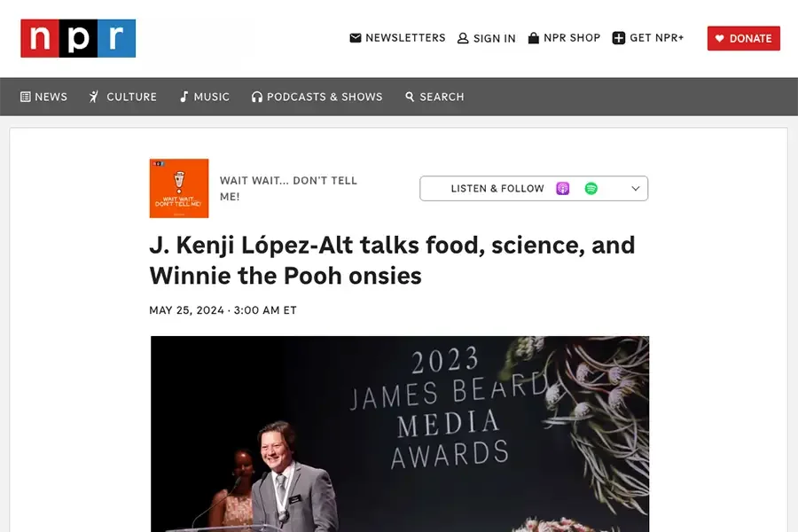Image resolution: width=798 pixels, height=532 pixels.
Task: Open Apple Podcasts icon in Listen & Follow
Action: pos(562,188)
